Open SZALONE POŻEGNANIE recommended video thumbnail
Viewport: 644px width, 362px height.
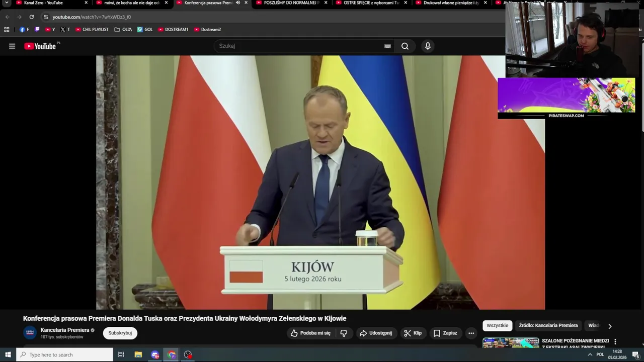pyautogui.click(x=511, y=343)
